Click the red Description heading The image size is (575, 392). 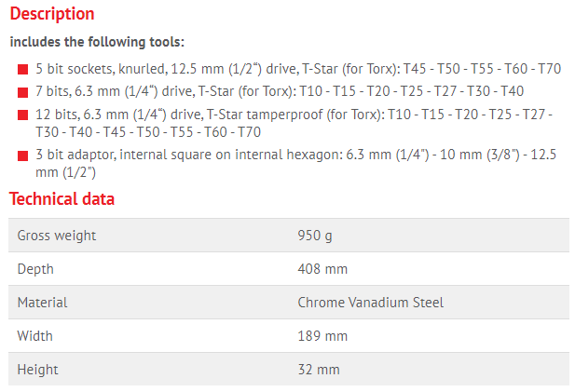pos(52,14)
